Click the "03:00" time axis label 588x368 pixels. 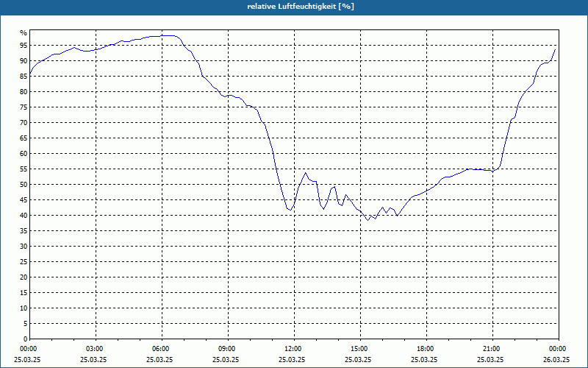click(x=94, y=349)
